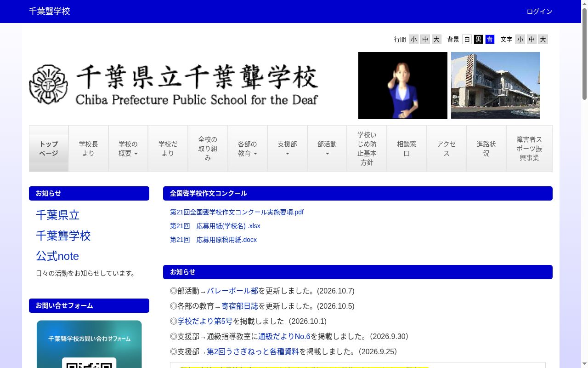Screen dimensions: 588x368
Task: Set font size to medium (中)
Action: click(x=531, y=40)
